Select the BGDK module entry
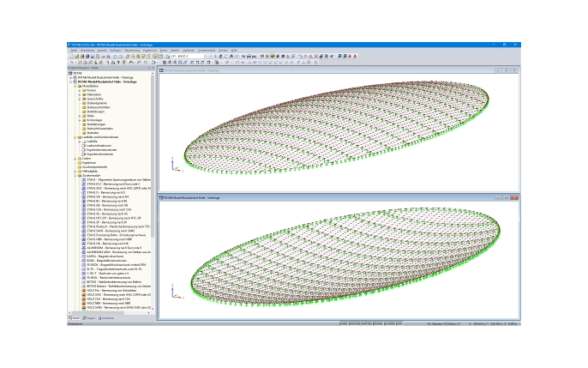 (106, 260)
